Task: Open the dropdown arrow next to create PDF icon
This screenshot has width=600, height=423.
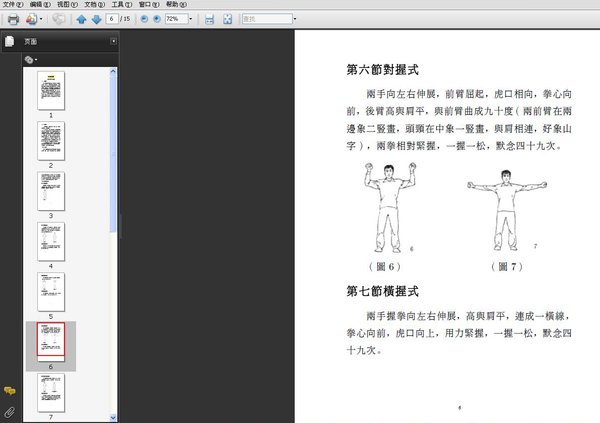Action: tap(41, 19)
